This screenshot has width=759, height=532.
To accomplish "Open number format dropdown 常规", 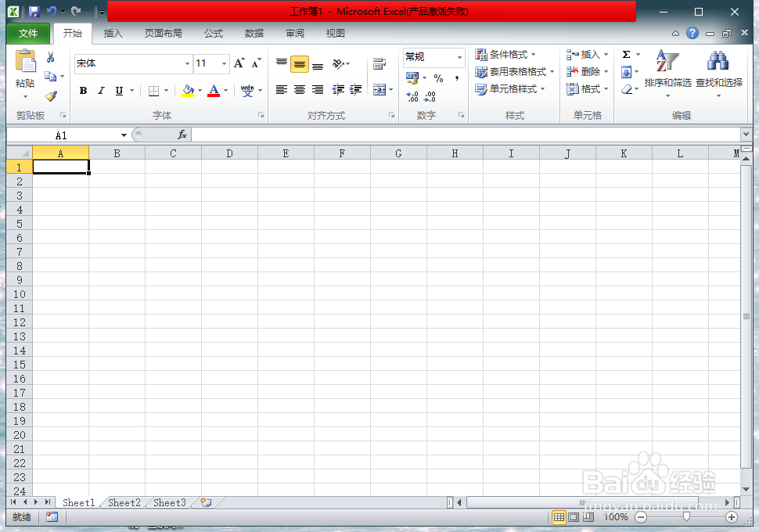I will tap(459, 57).
